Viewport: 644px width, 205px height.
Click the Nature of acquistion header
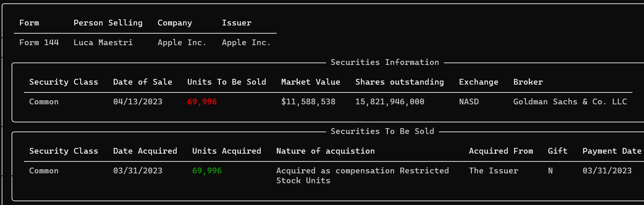[x=325, y=151]
